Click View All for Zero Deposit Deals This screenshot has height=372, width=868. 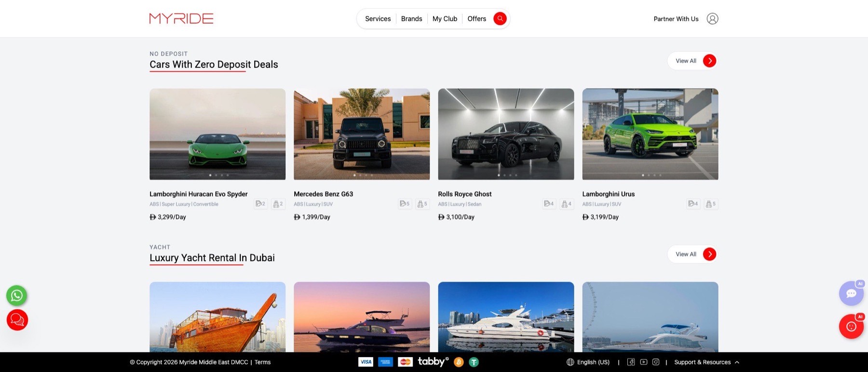point(692,61)
